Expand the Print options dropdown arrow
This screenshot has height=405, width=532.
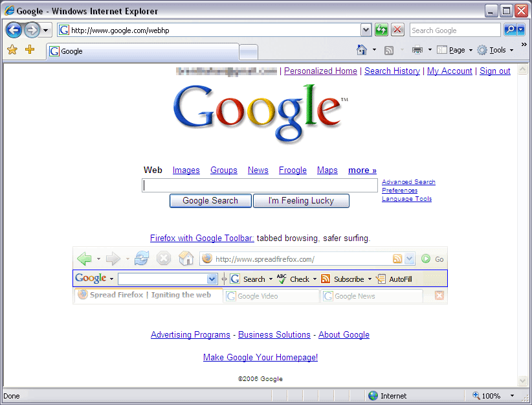pyautogui.click(x=430, y=50)
